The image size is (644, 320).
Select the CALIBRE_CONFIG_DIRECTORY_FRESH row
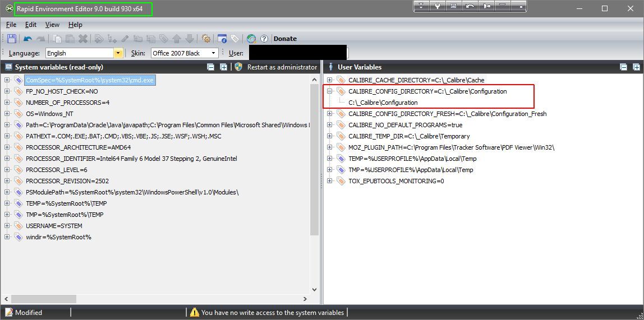[x=448, y=114]
